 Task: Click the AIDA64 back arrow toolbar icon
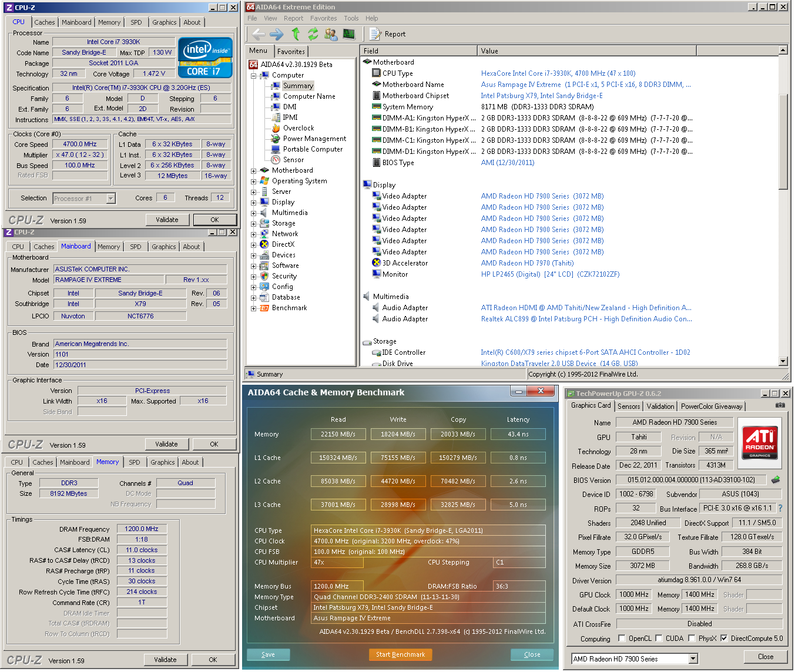(x=259, y=34)
